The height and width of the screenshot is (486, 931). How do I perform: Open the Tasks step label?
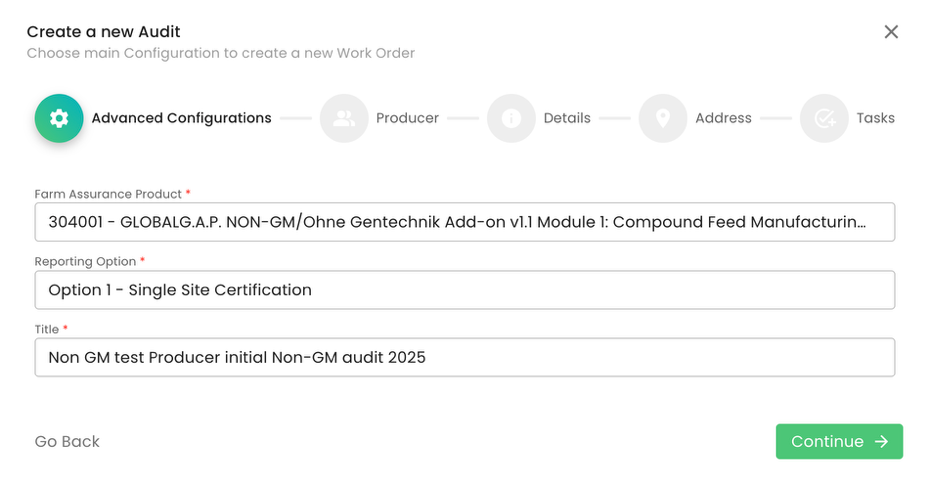coord(875,118)
